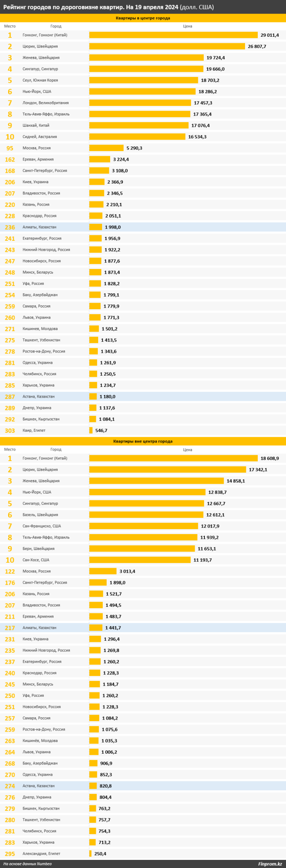Screen dimensions: 286x868
Task: Click the 29 011,4 price value
Action: pyautogui.click(x=269, y=35)
